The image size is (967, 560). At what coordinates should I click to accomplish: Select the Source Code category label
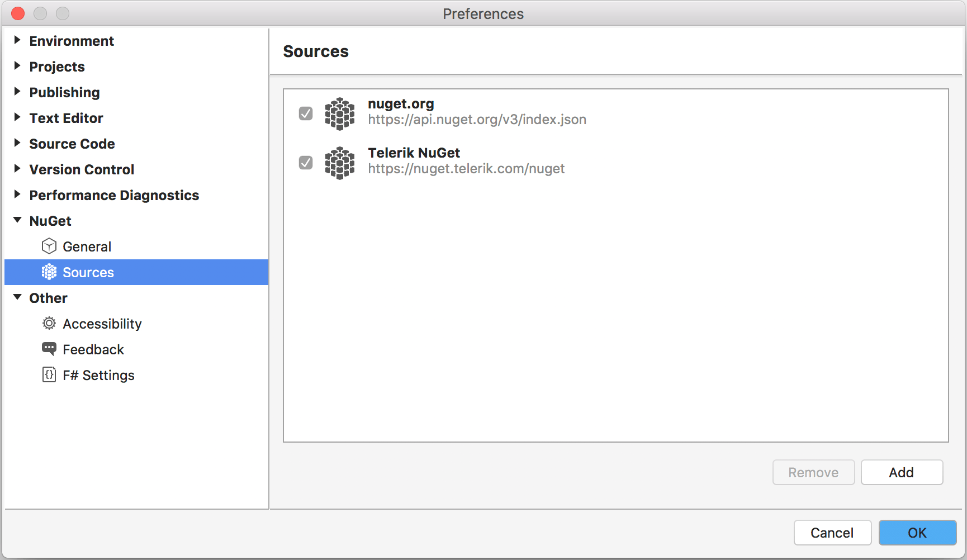click(72, 144)
